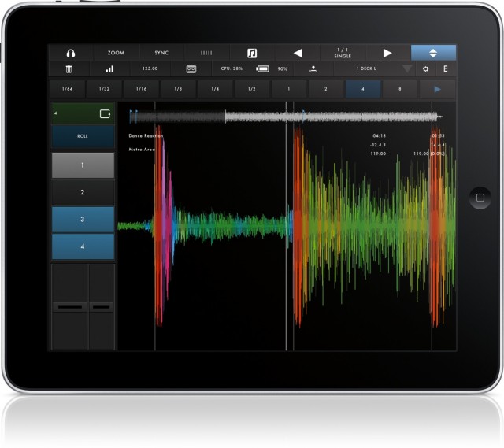Tap the trash delete icon
504x448 pixels.
pyautogui.click(x=69, y=69)
